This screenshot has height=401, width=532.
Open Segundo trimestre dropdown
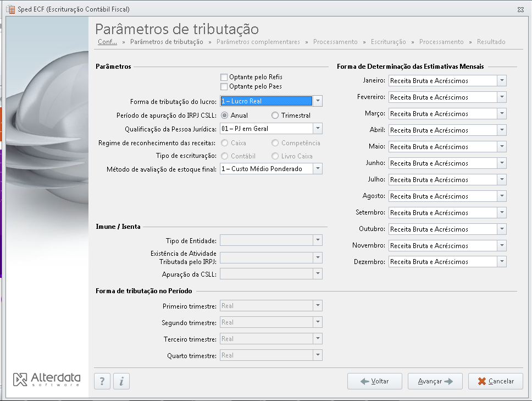tap(318, 322)
